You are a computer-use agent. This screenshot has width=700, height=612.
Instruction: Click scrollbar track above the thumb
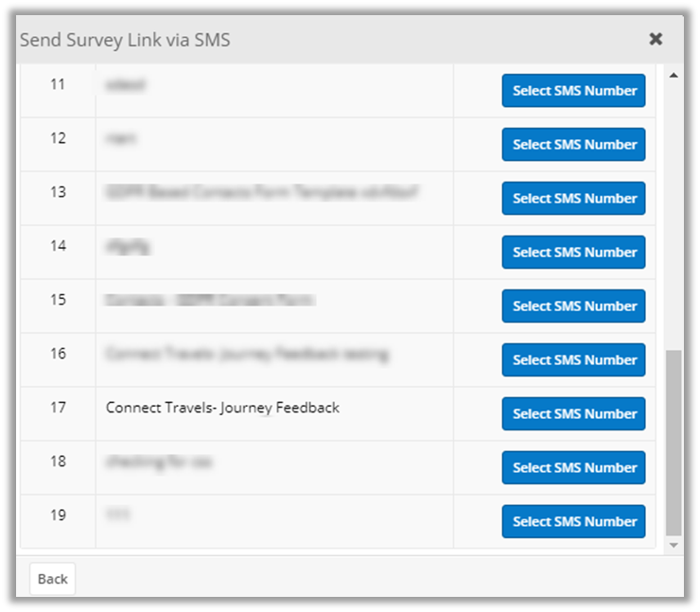[x=674, y=208]
